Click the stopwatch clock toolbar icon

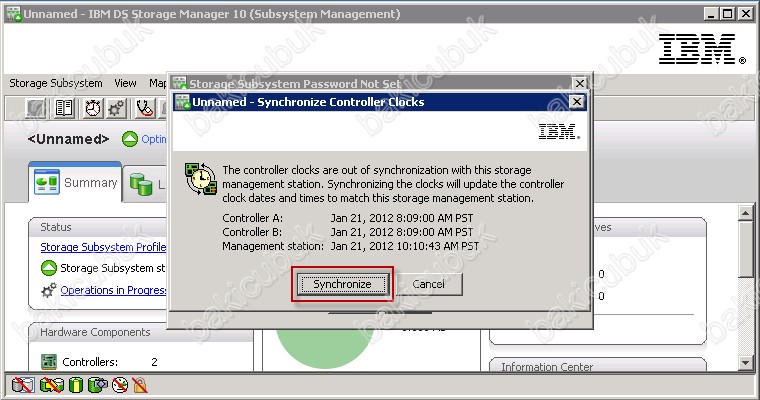pos(93,108)
